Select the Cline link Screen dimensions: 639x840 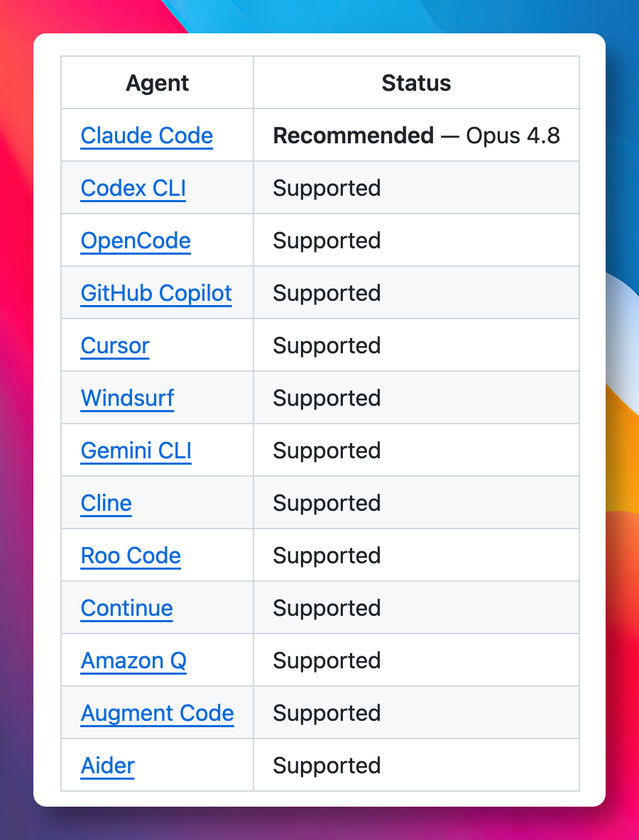tap(106, 503)
